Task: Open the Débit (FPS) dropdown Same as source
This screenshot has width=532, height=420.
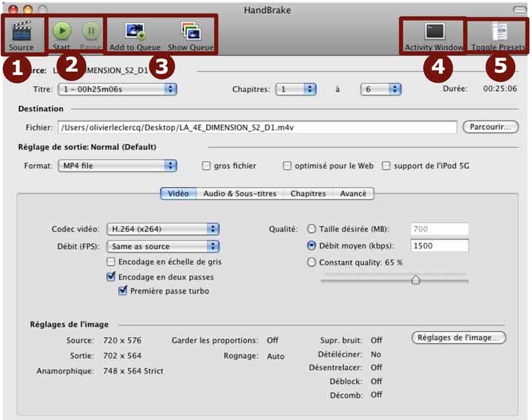Action: [x=163, y=247]
